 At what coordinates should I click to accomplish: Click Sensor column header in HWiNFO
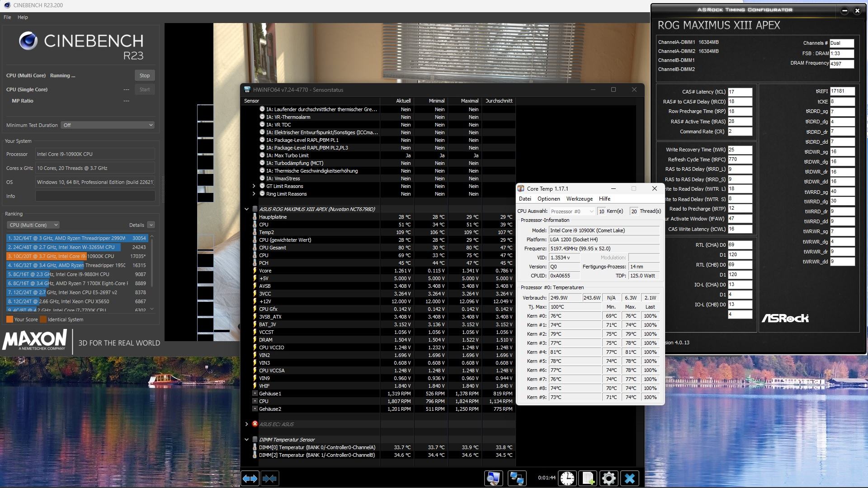[311, 101]
